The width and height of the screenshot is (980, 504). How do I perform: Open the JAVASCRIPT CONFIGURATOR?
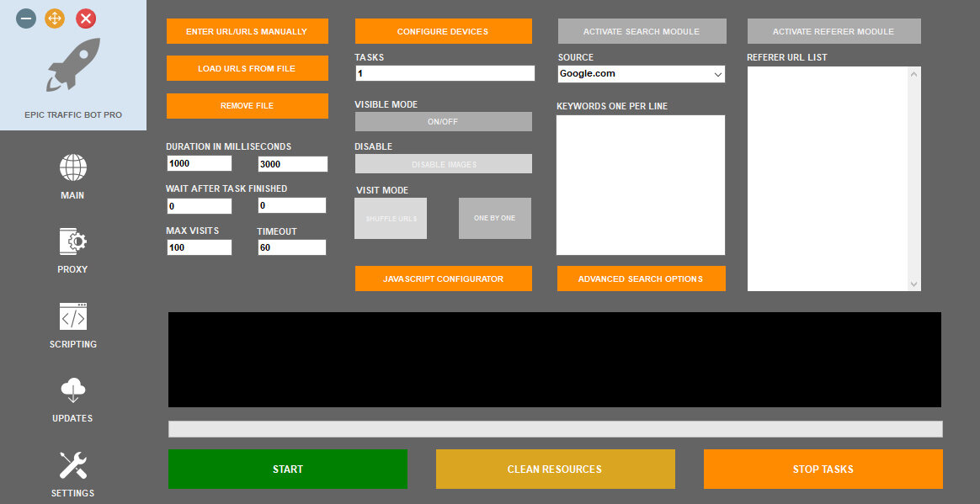(443, 279)
